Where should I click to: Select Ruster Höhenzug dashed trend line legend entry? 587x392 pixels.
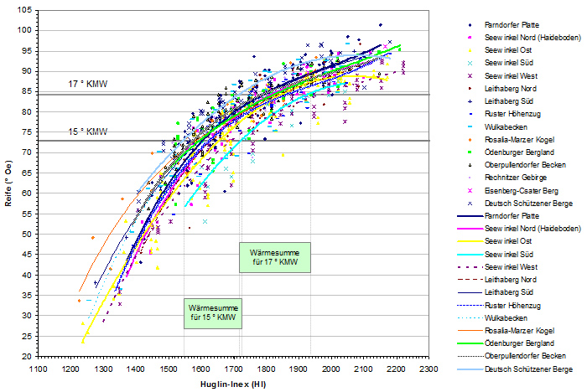pos(500,306)
